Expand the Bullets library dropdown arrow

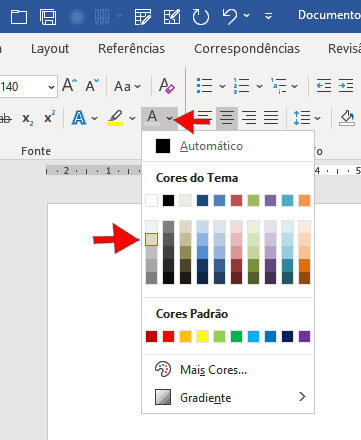(x=222, y=86)
